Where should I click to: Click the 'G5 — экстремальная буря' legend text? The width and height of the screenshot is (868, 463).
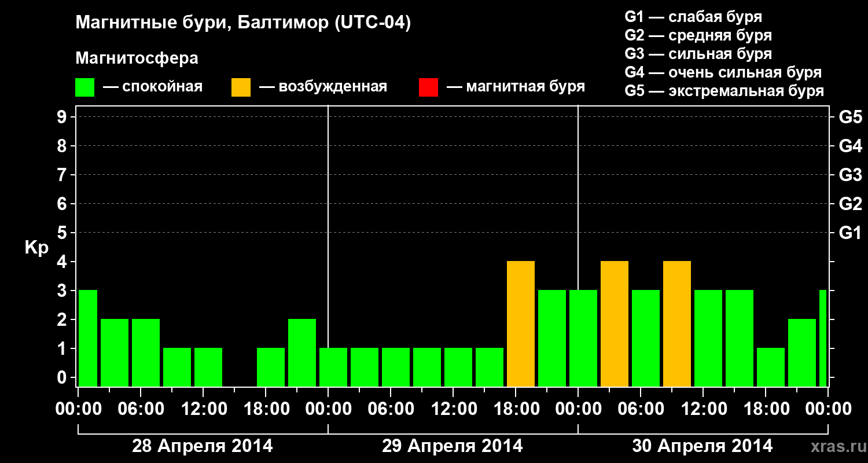(x=724, y=91)
